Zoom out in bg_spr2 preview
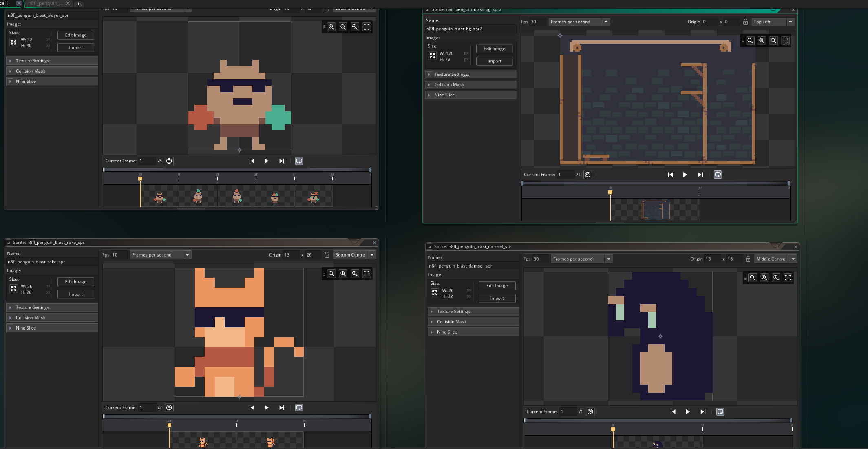868x449 pixels. pyautogui.click(x=750, y=40)
